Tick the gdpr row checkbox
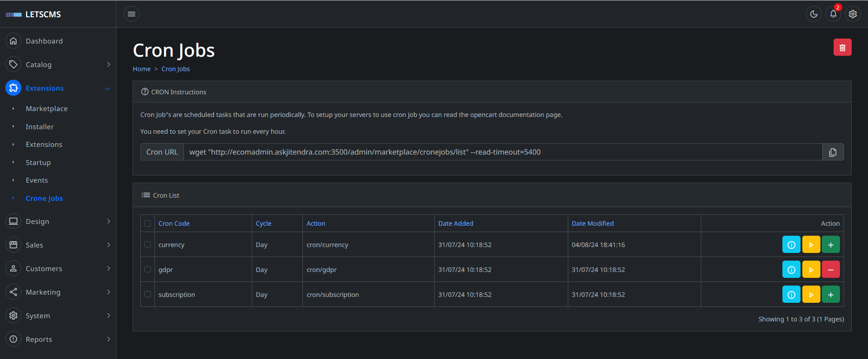 [x=148, y=269]
